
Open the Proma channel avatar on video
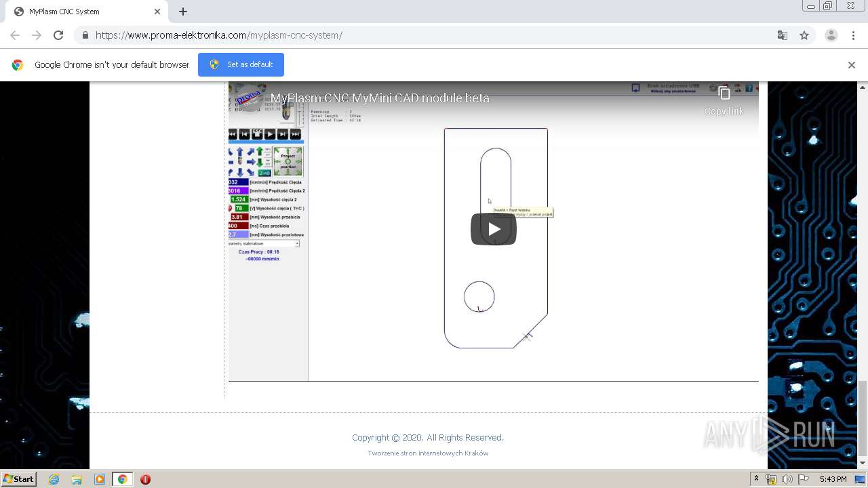pos(249,98)
